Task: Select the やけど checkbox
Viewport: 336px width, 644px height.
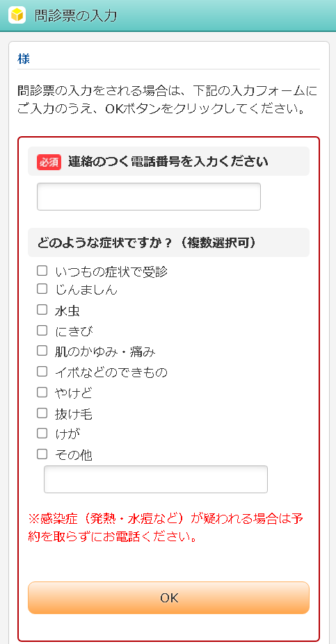Action: (42, 393)
